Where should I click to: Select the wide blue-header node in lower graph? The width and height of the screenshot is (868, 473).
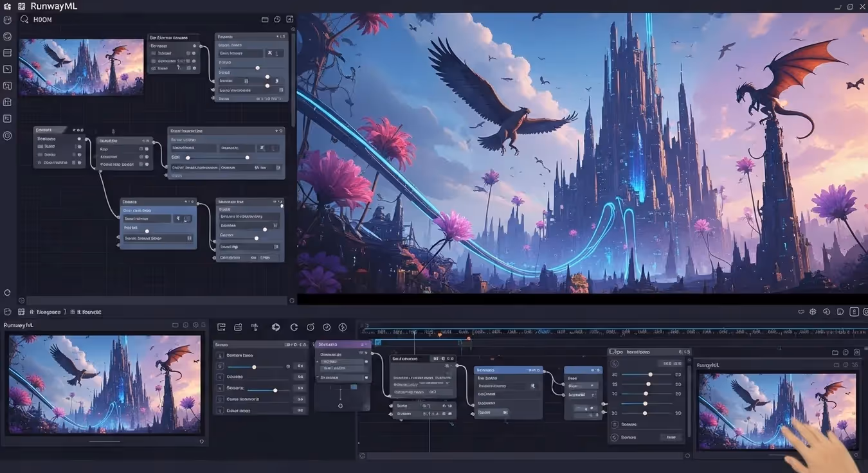pos(509,393)
